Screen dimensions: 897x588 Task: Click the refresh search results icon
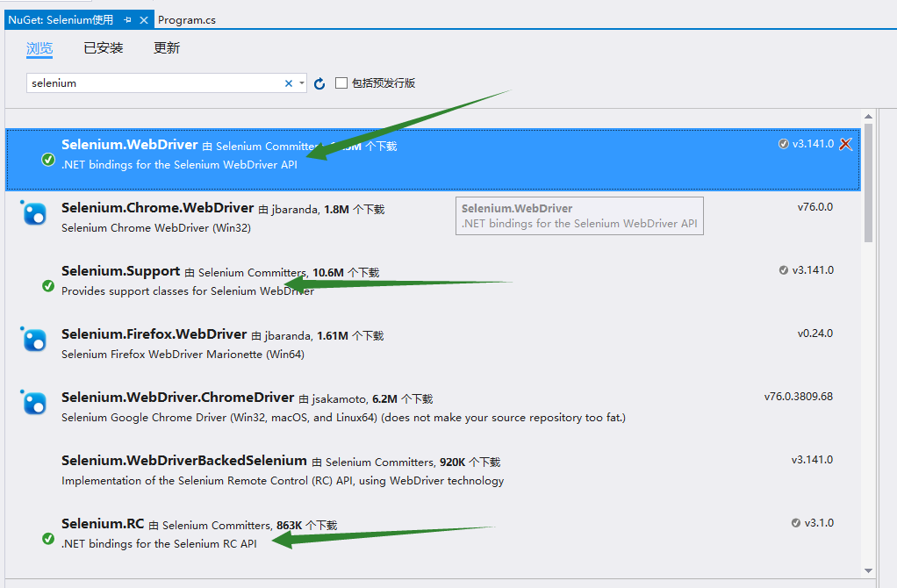[319, 82]
